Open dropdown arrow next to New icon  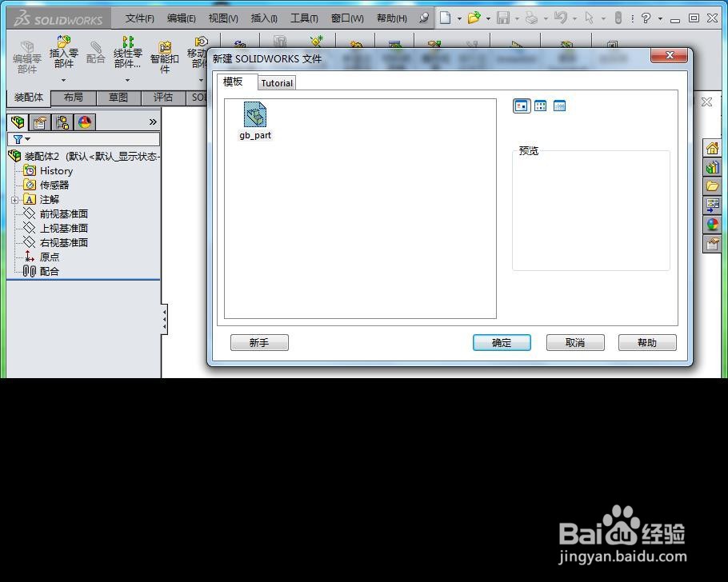tap(459, 19)
